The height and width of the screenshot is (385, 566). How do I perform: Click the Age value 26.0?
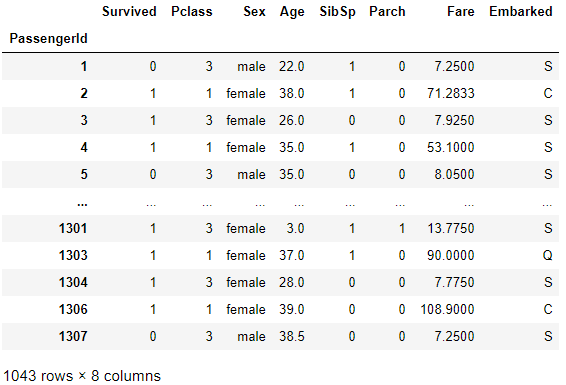pyautogui.click(x=292, y=121)
